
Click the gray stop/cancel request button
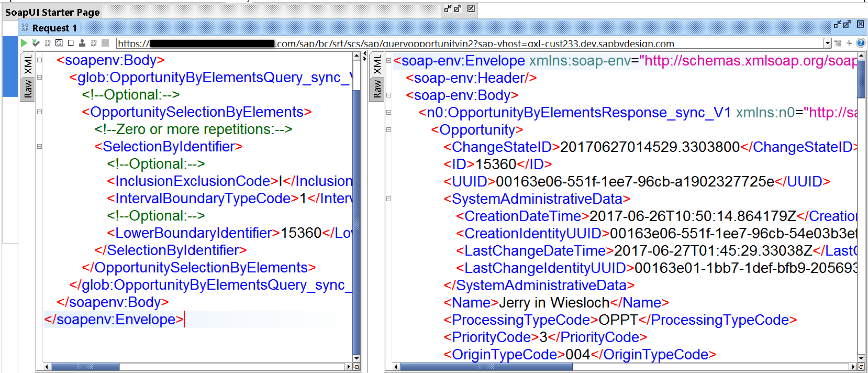pos(105,43)
